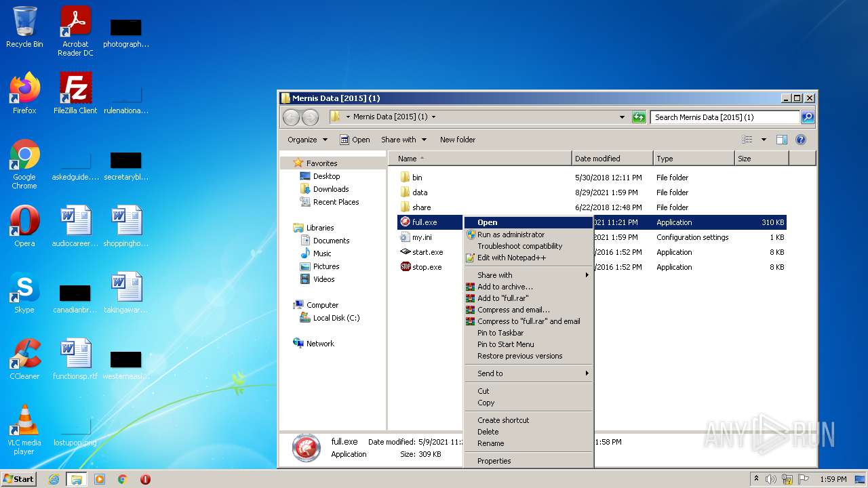Choose Properties from context menu
The width and height of the screenshot is (868, 488).
click(528, 461)
